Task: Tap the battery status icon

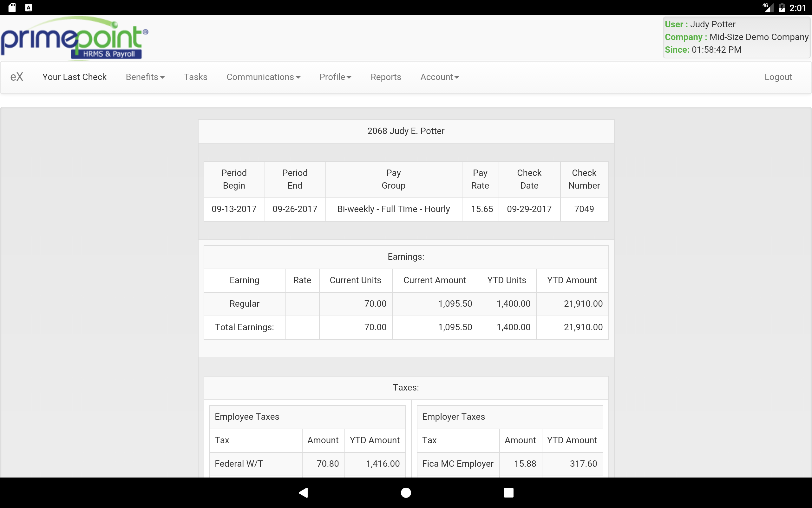Action: (782, 7)
